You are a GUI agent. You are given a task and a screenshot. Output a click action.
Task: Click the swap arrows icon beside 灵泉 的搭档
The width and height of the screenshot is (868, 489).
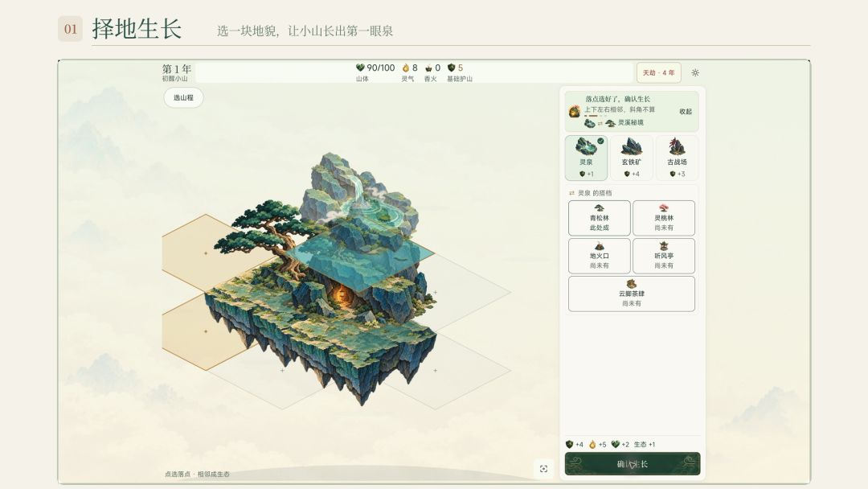pos(572,193)
